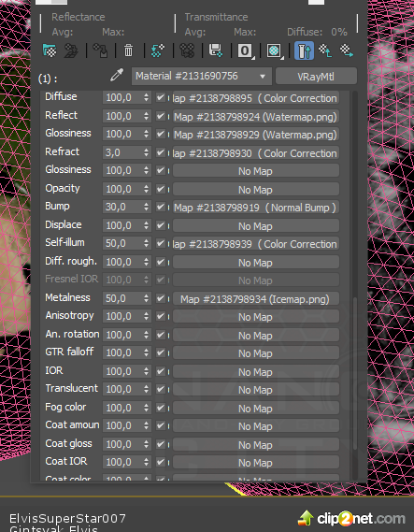Toggle the Bump map checkbox
The height and width of the screenshot is (532, 414).
[x=161, y=207]
